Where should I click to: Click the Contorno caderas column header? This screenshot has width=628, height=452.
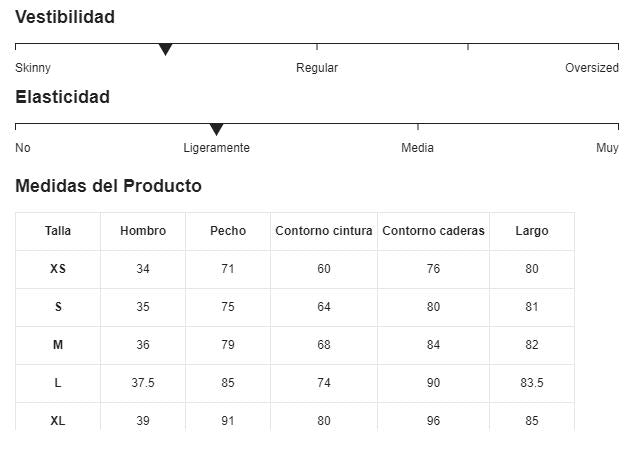(x=433, y=231)
